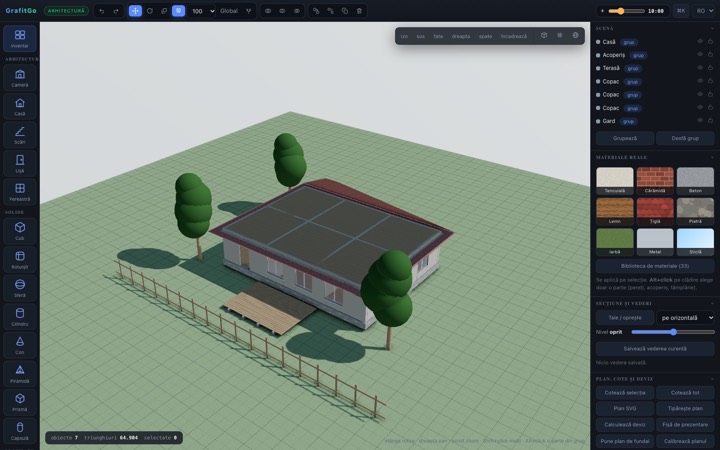720x450 pixels.
Task: Click the cube icon in view toolbar
Action: pyautogui.click(x=544, y=35)
